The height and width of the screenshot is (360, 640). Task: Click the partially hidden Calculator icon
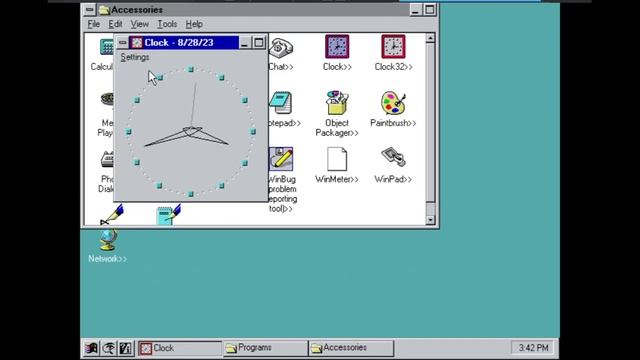pos(107,47)
